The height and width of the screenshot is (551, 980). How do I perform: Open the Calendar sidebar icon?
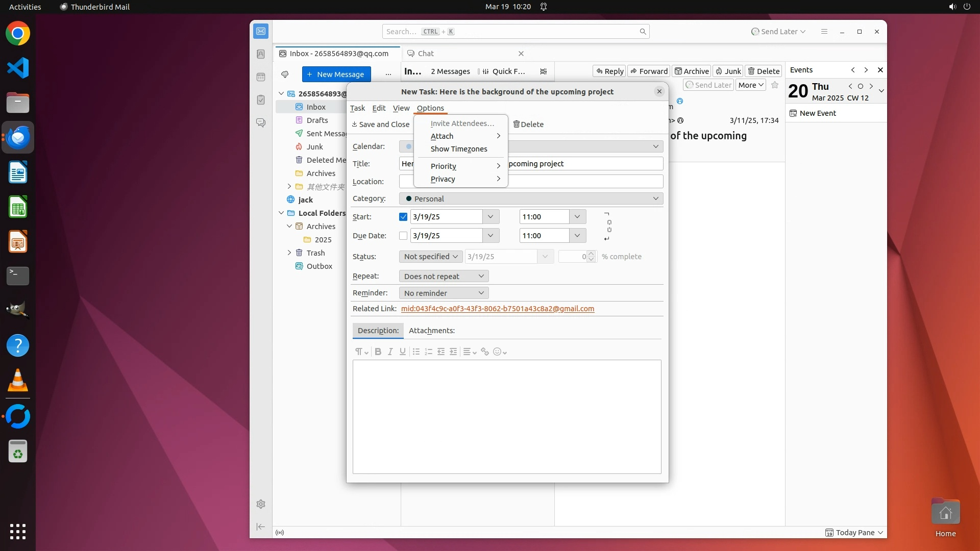[x=261, y=77]
